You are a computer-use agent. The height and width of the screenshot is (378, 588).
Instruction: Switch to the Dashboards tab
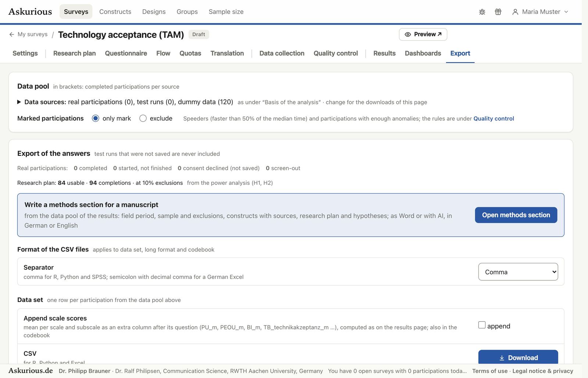pos(423,53)
